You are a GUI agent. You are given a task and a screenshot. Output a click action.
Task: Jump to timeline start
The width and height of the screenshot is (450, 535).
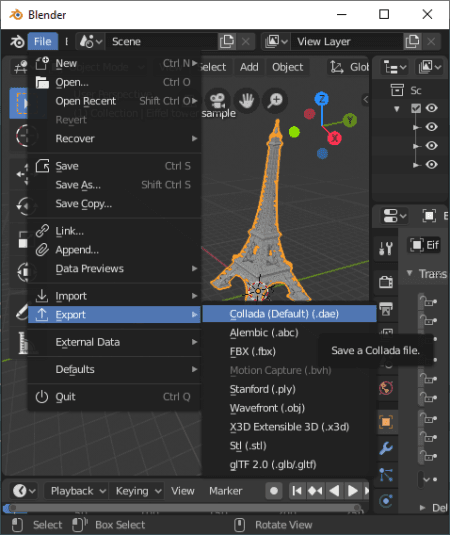point(297,491)
